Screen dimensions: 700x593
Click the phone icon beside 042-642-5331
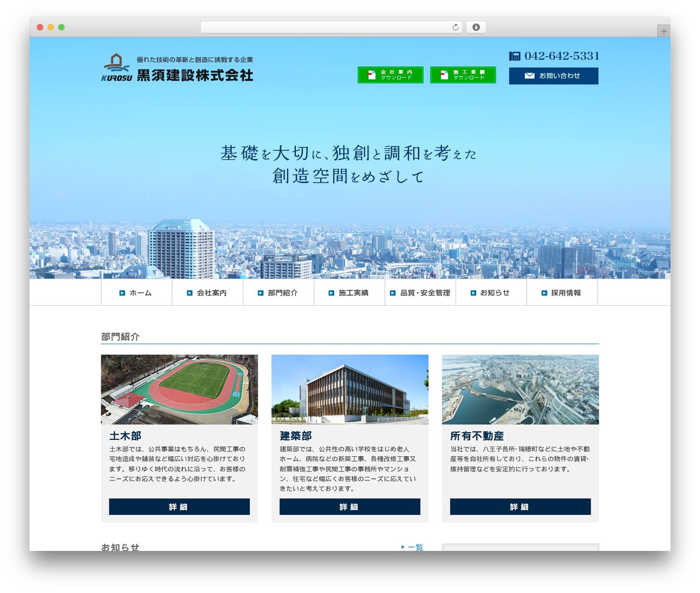(515, 56)
